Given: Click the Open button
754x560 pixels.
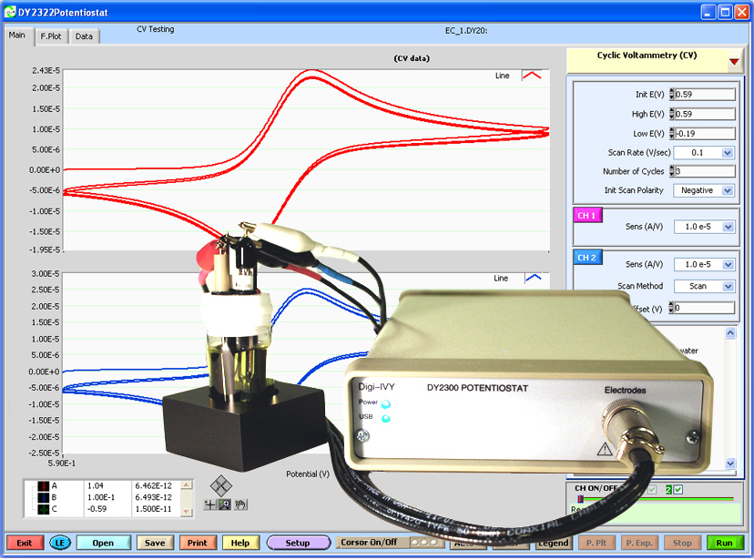Looking at the screenshot, I should [104, 544].
